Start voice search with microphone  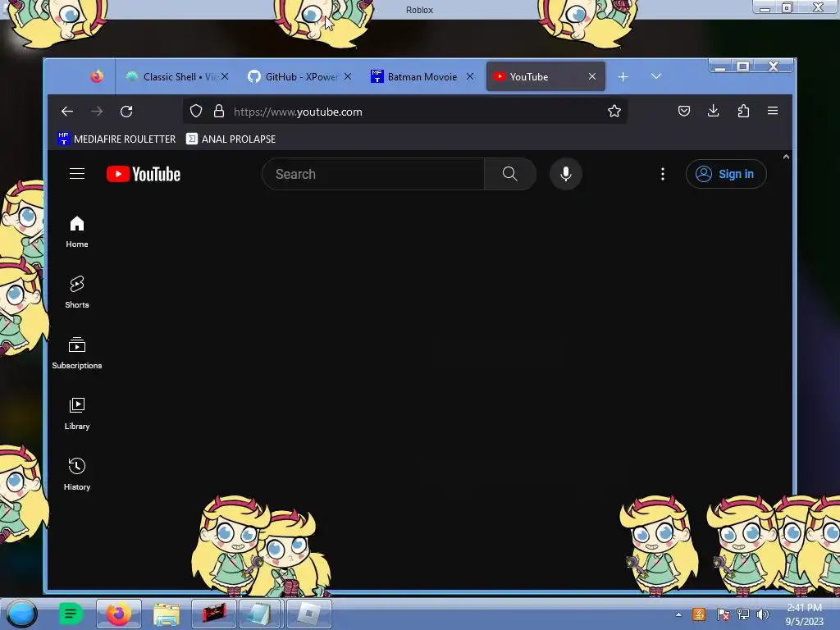point(566,174)
